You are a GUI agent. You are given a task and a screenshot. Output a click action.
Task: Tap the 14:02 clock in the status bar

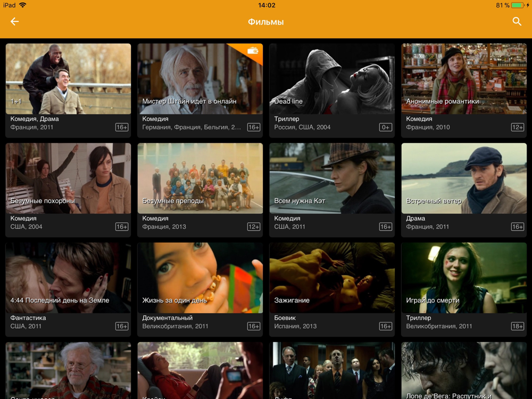(267, 5)
